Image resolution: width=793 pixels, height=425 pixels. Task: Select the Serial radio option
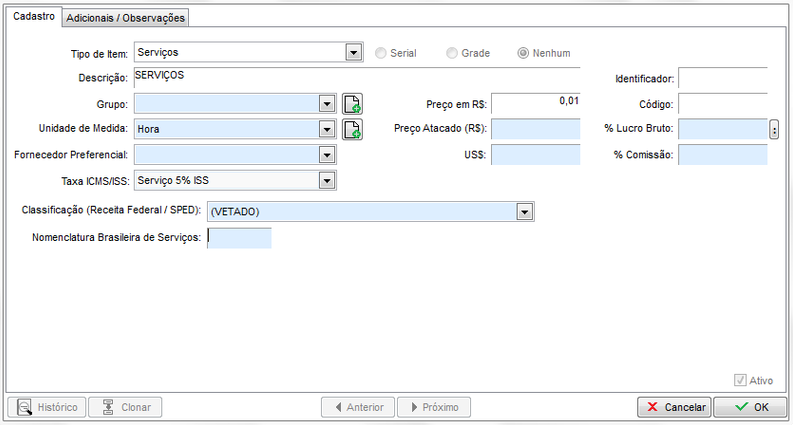point(380,53)
